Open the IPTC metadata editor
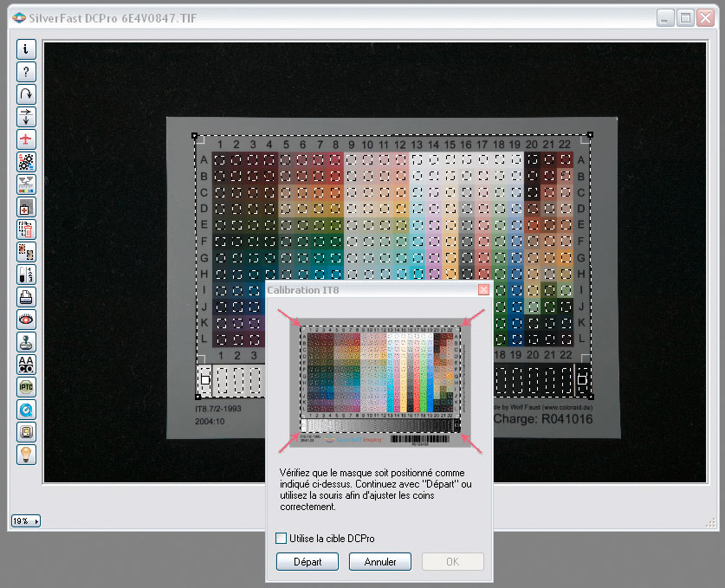This screenshot has width=725, height=588. click(x=26, y=387)
